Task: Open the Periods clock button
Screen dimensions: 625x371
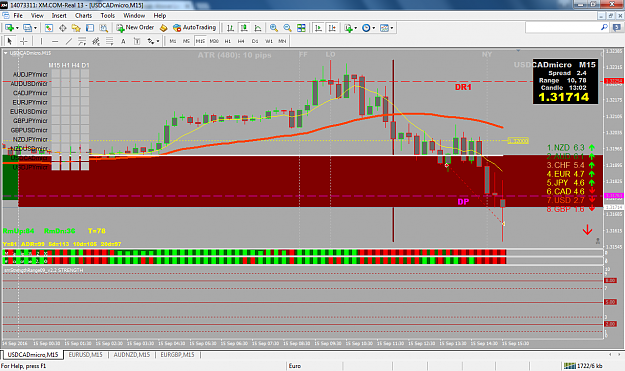Action: click(x=366, y=28)
